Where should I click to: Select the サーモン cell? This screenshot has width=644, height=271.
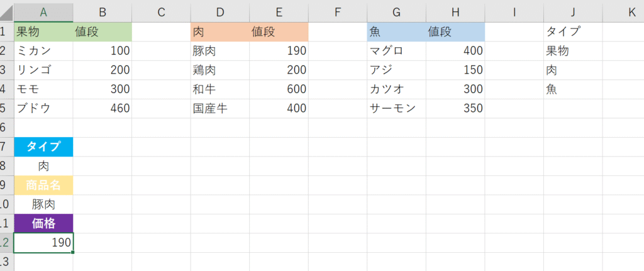point(396,108)
